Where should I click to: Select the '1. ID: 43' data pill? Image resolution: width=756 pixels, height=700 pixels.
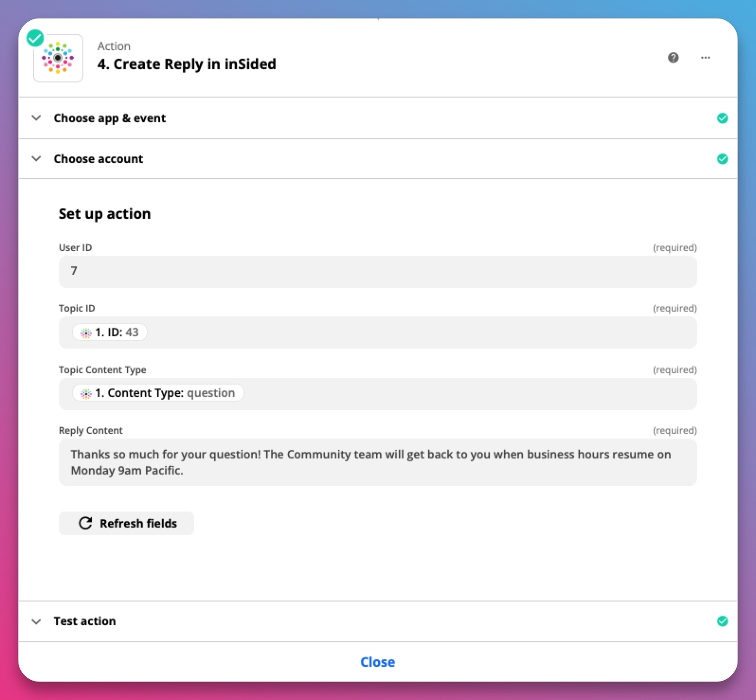pos(110,332)
